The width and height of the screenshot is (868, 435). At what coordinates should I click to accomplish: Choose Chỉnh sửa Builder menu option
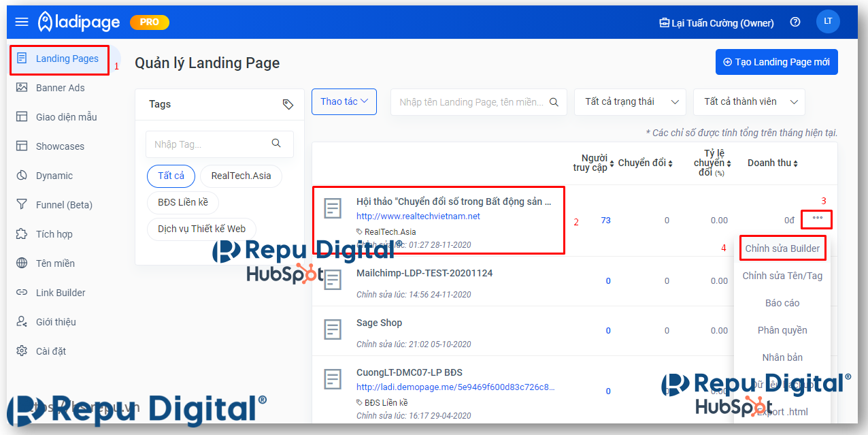point(782,248)
